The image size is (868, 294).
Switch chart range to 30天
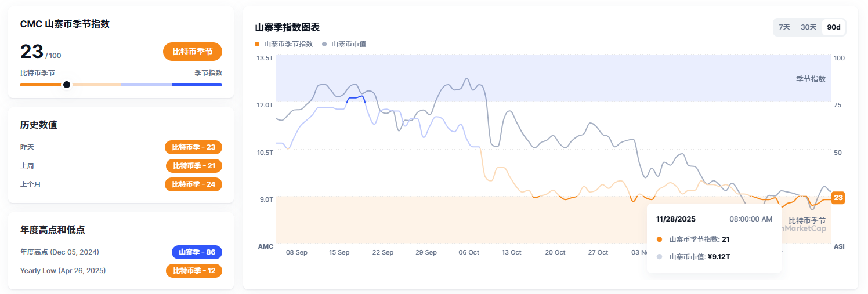(808, 27)
